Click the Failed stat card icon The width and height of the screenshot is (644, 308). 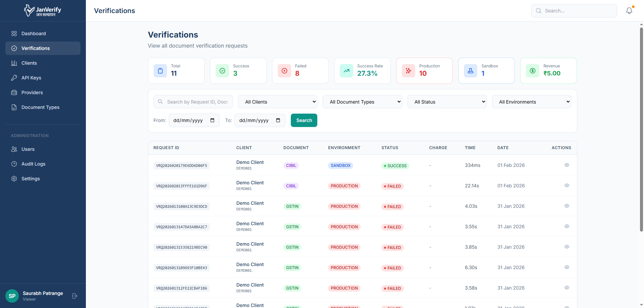[x=284, y=71]
